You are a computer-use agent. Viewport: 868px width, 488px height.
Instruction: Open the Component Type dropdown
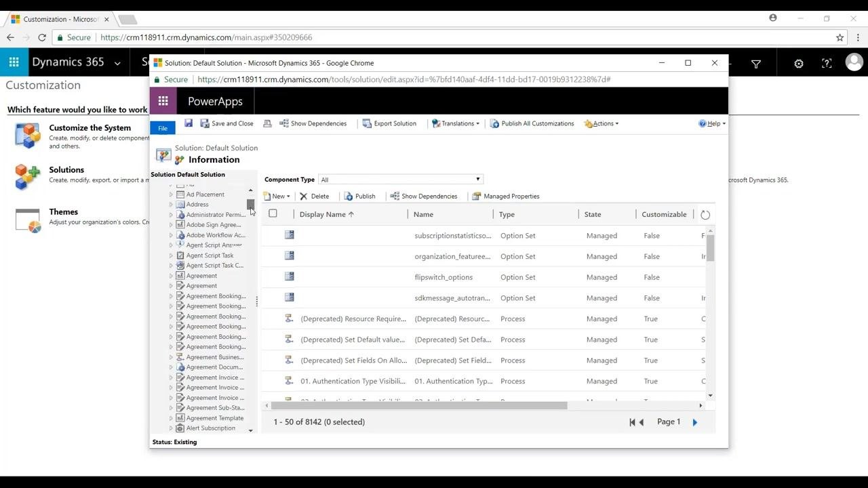(400, 180)
